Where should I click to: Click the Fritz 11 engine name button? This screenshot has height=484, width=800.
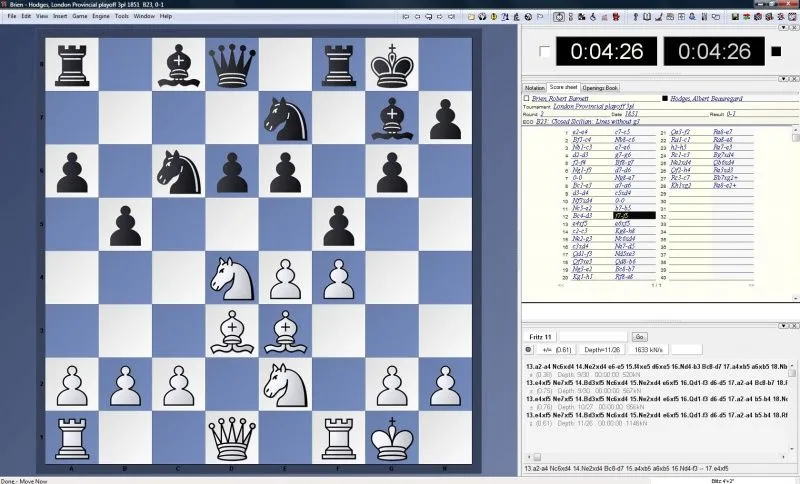coord(539,336)
